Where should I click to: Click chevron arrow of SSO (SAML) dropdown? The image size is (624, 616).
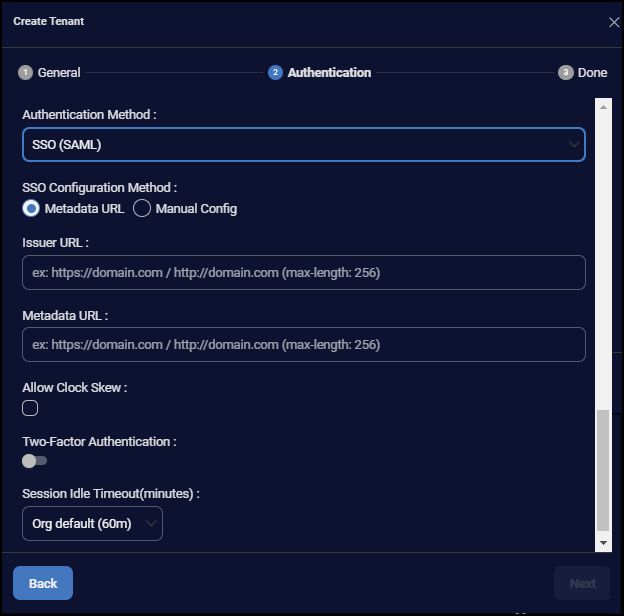click(574, 145)
